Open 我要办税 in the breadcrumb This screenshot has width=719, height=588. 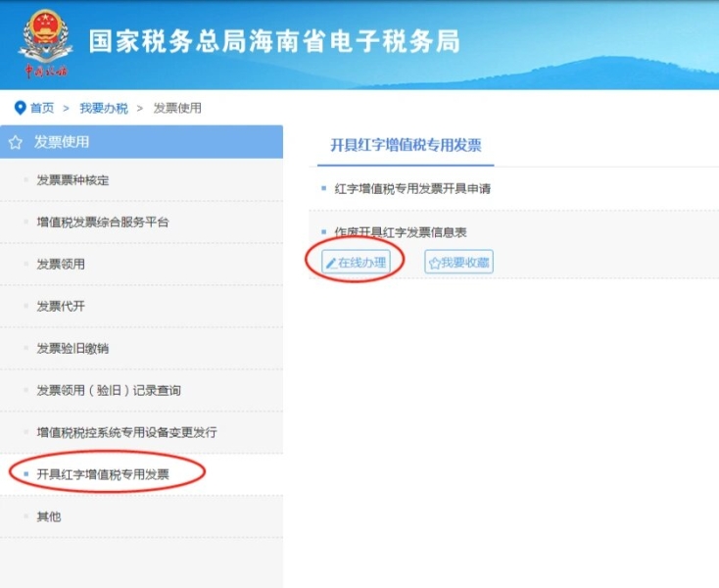point(104,108)
